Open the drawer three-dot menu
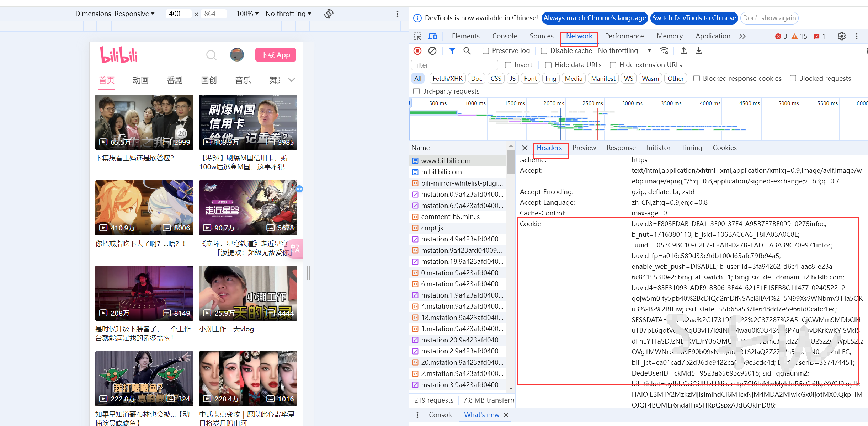868x426 pixels. pyautogui.click(x=417, y=415)
